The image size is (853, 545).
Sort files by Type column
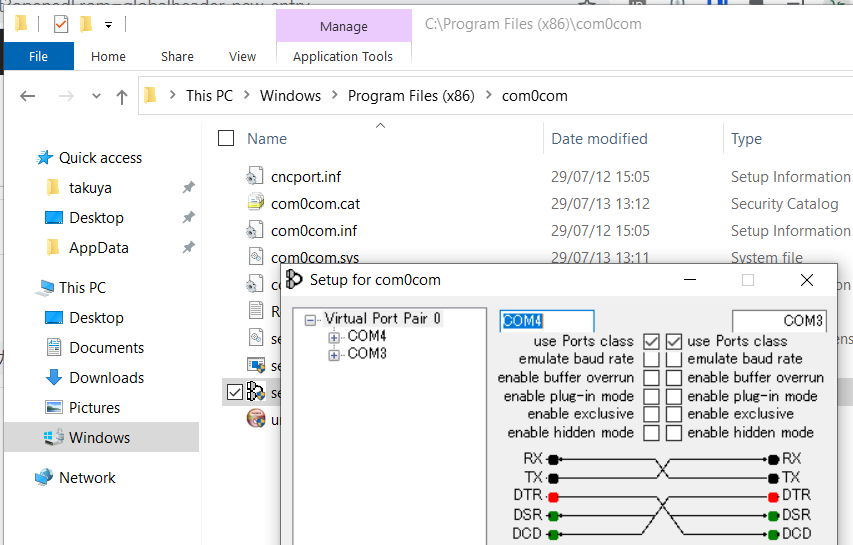[x=746, y=139]
